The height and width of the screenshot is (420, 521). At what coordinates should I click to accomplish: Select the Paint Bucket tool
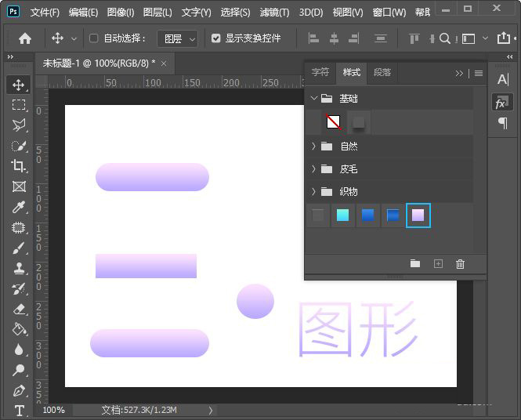19,329
